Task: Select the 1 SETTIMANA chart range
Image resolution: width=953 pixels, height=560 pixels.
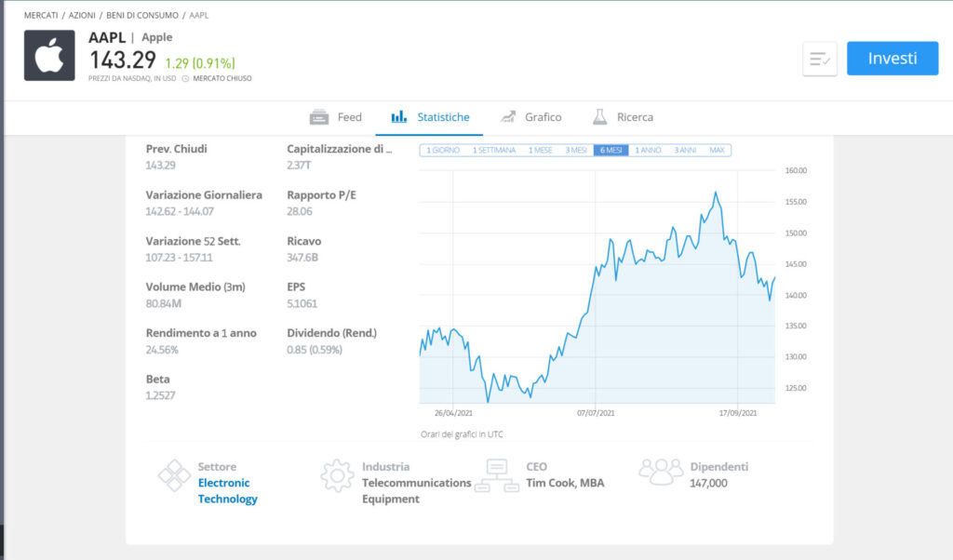Action: pos(494,150)
